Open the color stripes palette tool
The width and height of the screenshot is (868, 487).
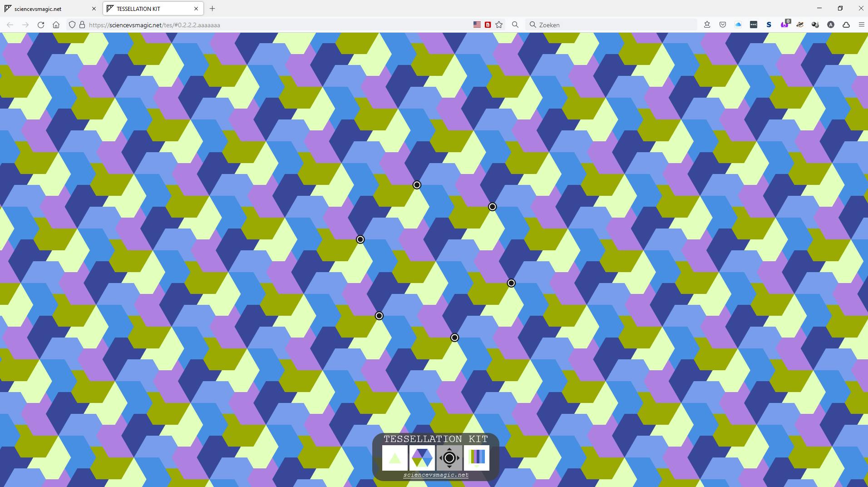pyautogui.click(x=477, y=458)
